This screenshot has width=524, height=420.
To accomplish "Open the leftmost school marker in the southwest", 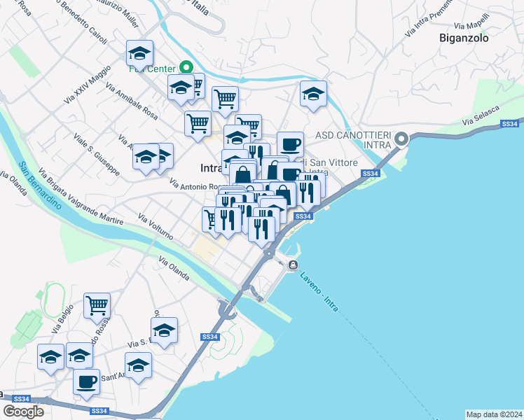I will pos(50,358).
